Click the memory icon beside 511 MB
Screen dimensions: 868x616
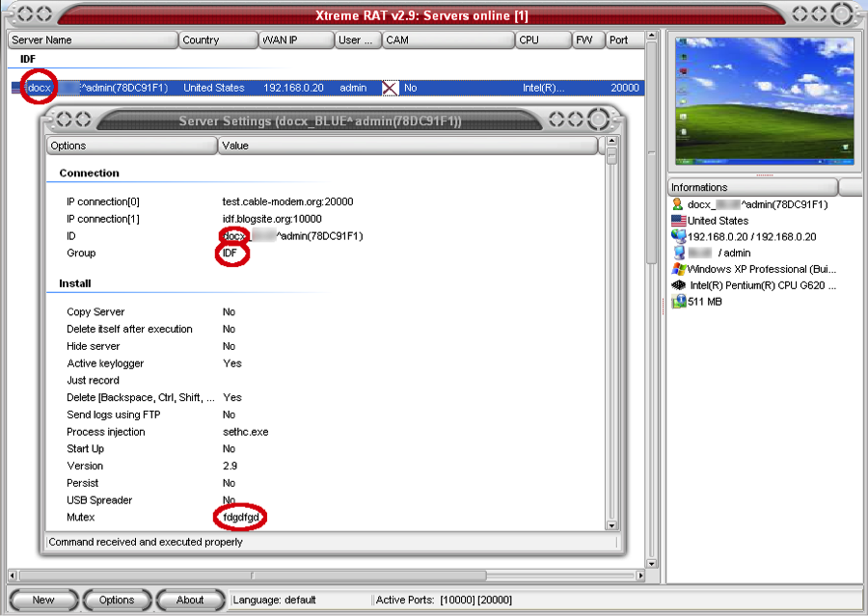pos(678,302)
